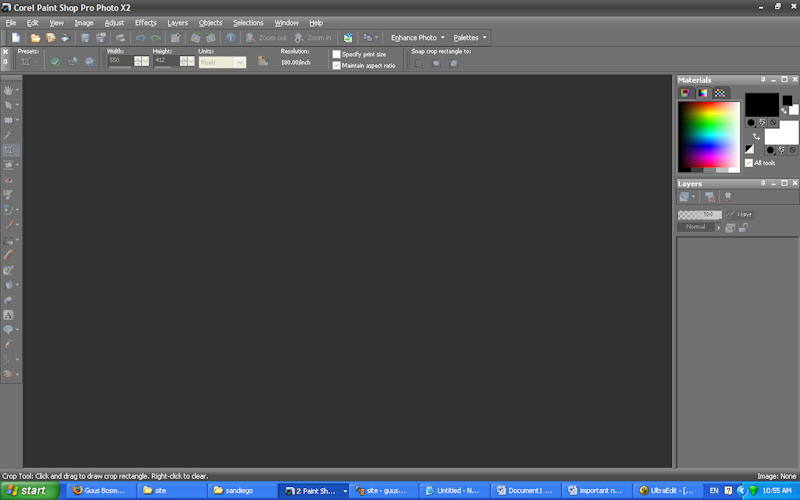The image size is (800, 500).
Task: Select the Straighten tool
Action: pos(8,165)
